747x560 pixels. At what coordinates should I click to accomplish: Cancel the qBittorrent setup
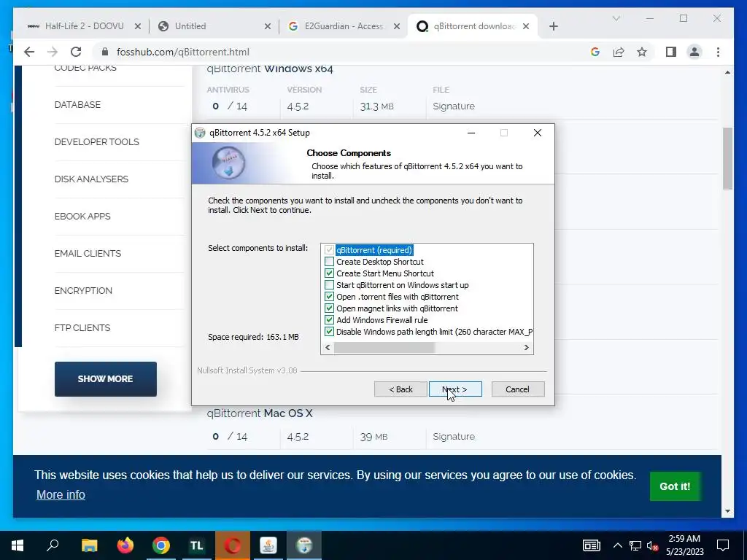[518, 389]
